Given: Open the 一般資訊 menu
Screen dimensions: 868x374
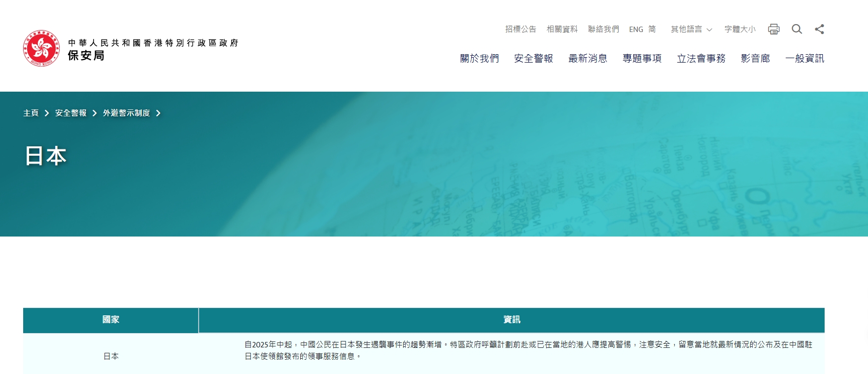Looking at the screenshot, I should pos(804,59).
